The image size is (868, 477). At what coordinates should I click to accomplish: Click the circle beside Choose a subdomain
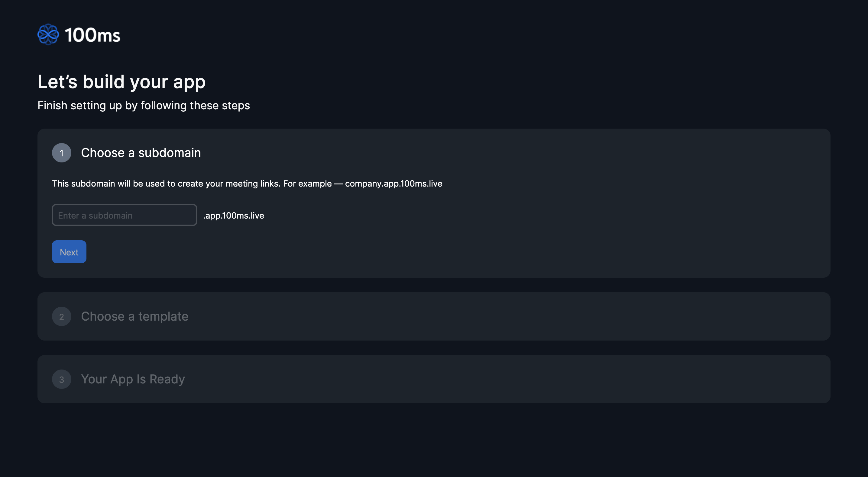(x=62, y=153)
